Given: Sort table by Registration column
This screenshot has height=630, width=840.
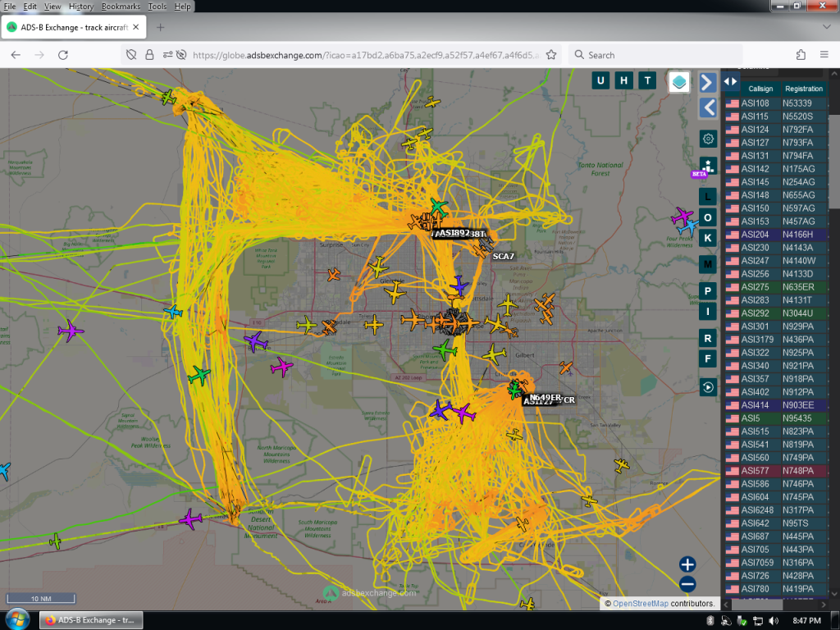Looking at the screenshot, I should pos(804,89).
